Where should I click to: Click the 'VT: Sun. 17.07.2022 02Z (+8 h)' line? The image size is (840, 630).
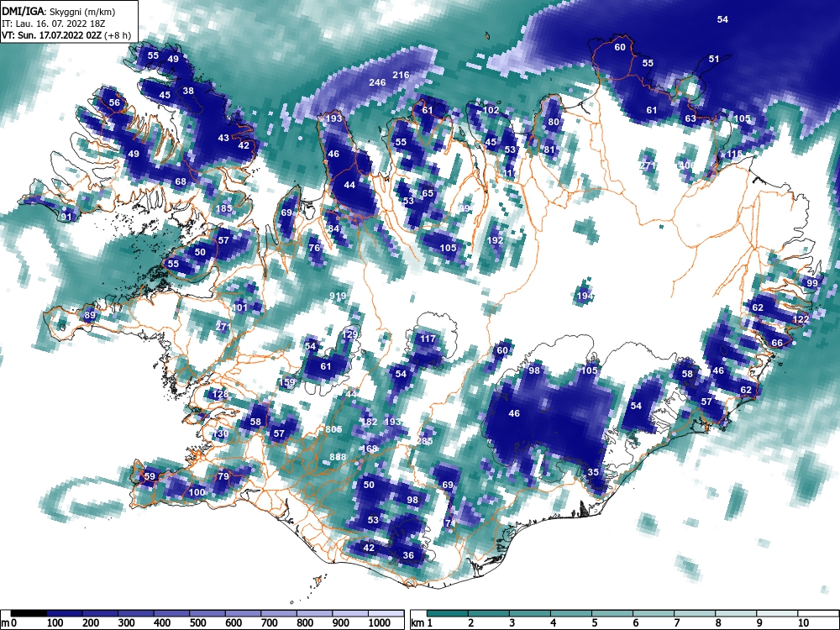66,35
